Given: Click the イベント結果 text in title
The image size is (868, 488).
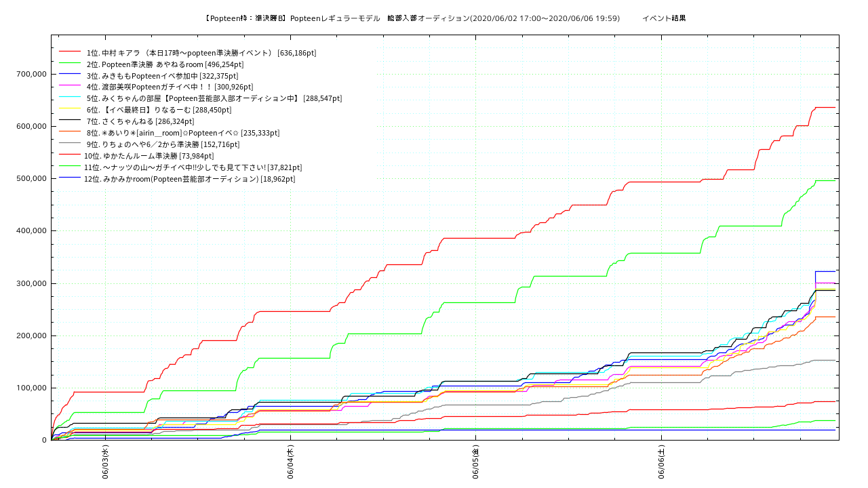Looking at the screenshot, I should (x=664, y=18).
